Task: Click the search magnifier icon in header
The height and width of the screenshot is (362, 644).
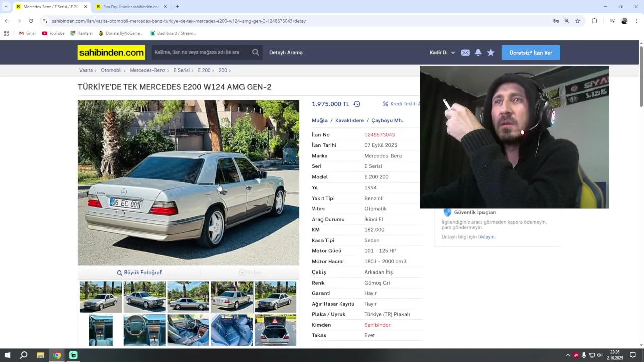Action: 256,52
